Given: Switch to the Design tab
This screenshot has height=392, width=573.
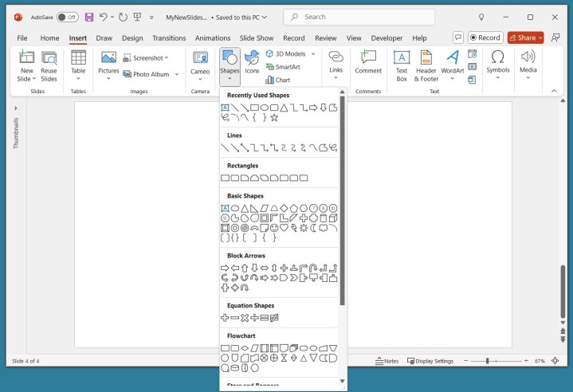Looking at the screenshot, I should 132,37.
